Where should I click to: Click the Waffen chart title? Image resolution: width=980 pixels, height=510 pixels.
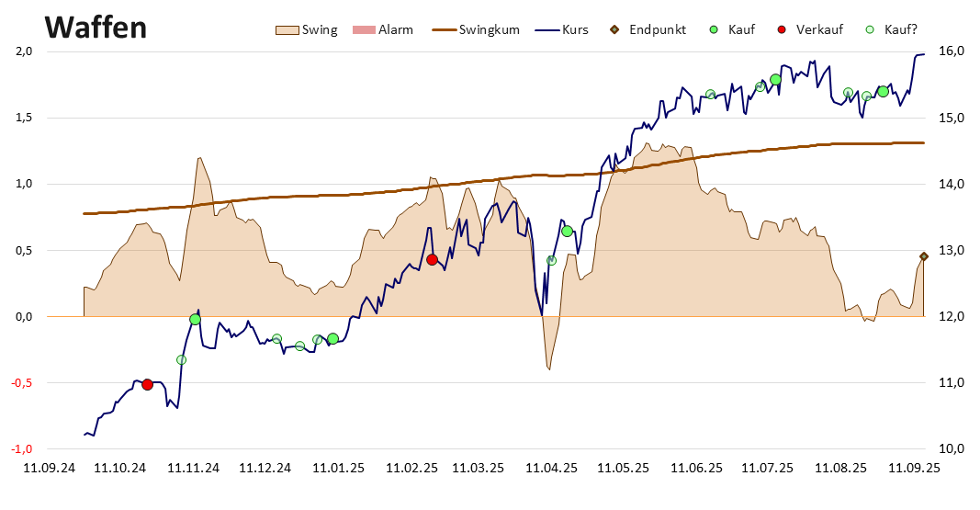click(x=96, y=28)
